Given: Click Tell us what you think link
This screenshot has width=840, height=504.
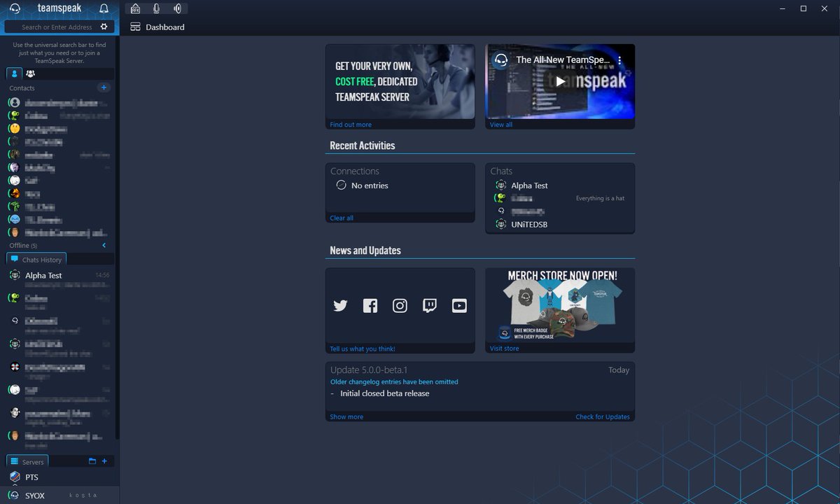Looking at the screenshot, I should coord(363,349).
